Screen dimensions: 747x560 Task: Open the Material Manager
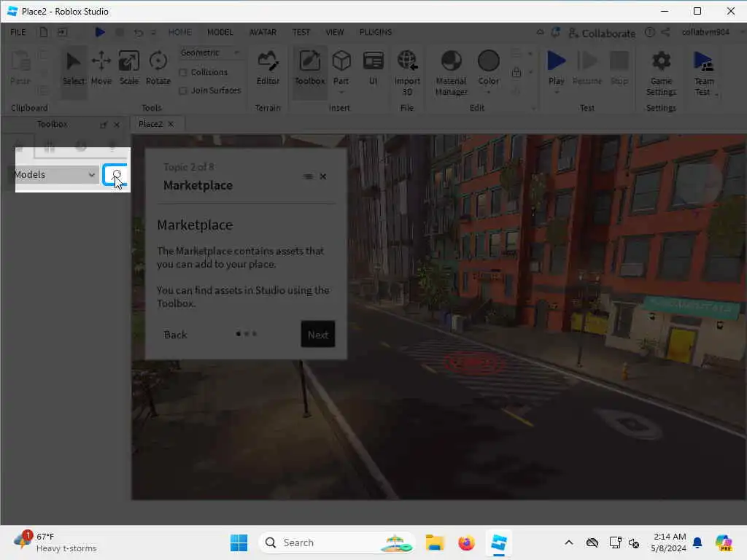pyautogui.click(x=451, y=72)
